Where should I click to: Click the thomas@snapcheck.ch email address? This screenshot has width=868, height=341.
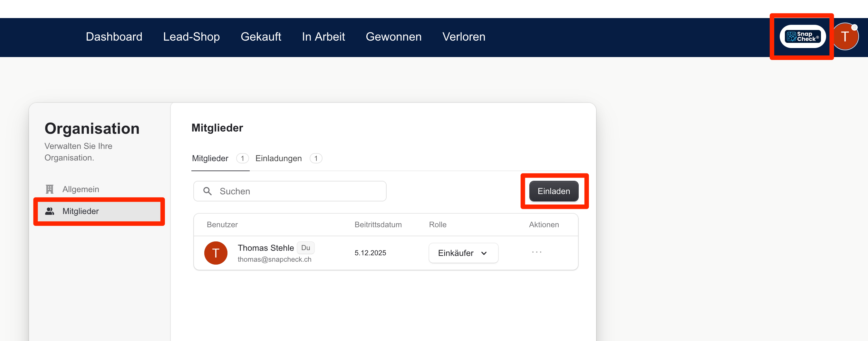[x=274, y=259]
